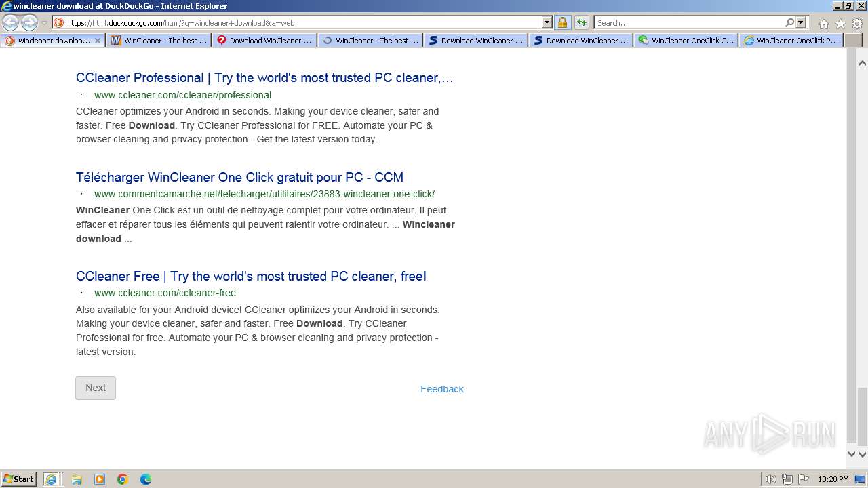Launch Microsoft Edge from taskbar
868x488 pixels.
pyautogui.click(x=146, y=479)
